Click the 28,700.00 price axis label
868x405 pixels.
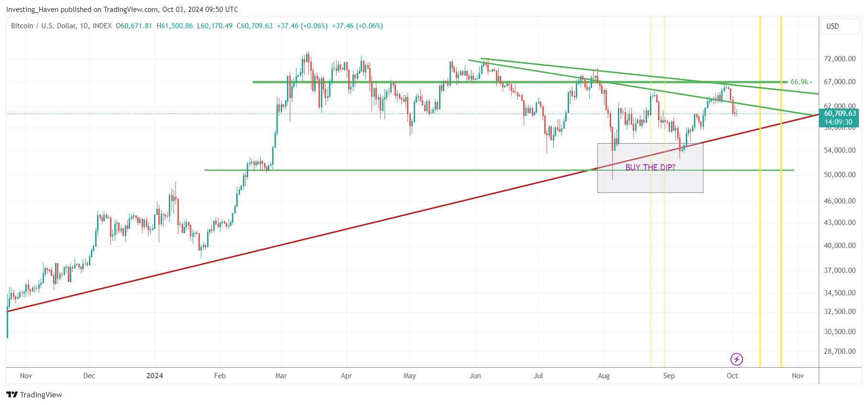coord(839,351)
